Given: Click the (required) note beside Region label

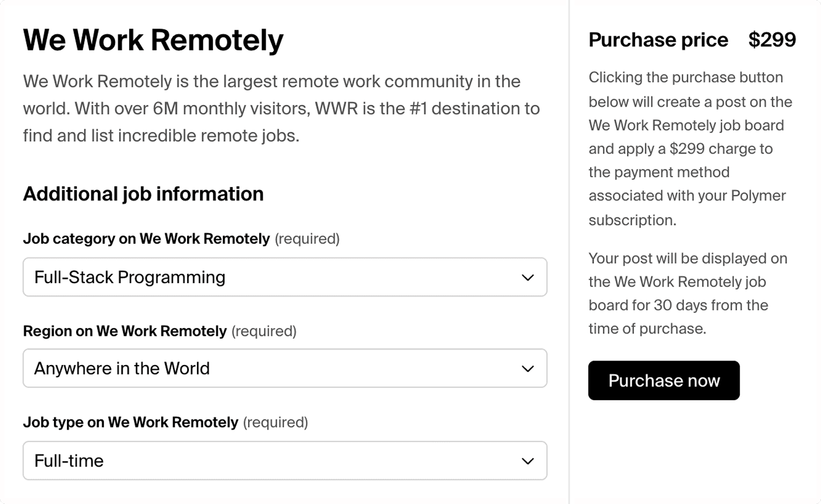Looking at the screenshot, I should (x=264, y=331).
